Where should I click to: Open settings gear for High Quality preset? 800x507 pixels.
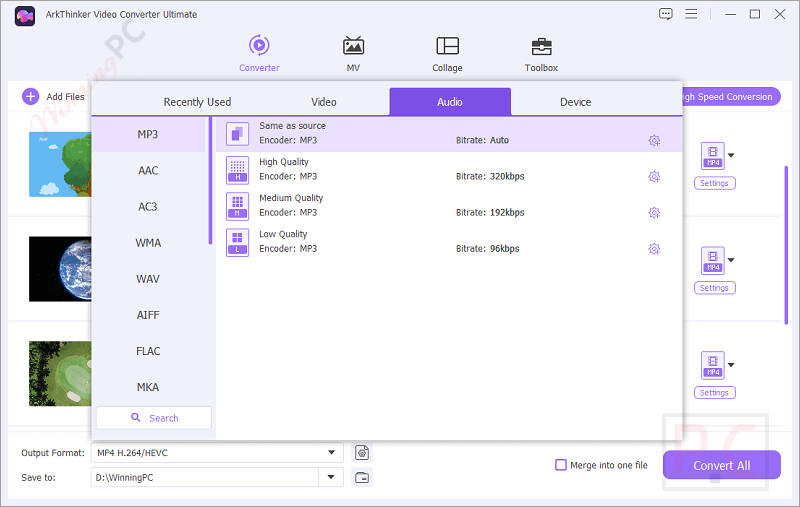(x=654, y=176)
